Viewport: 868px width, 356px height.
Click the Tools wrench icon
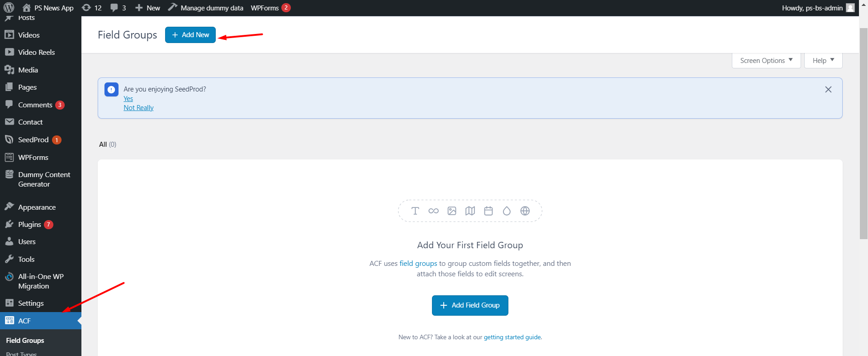point(9,259)
